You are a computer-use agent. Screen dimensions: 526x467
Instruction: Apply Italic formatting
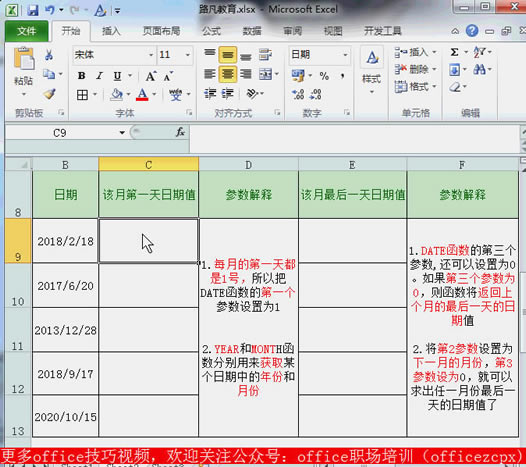(x=99, y=76)
